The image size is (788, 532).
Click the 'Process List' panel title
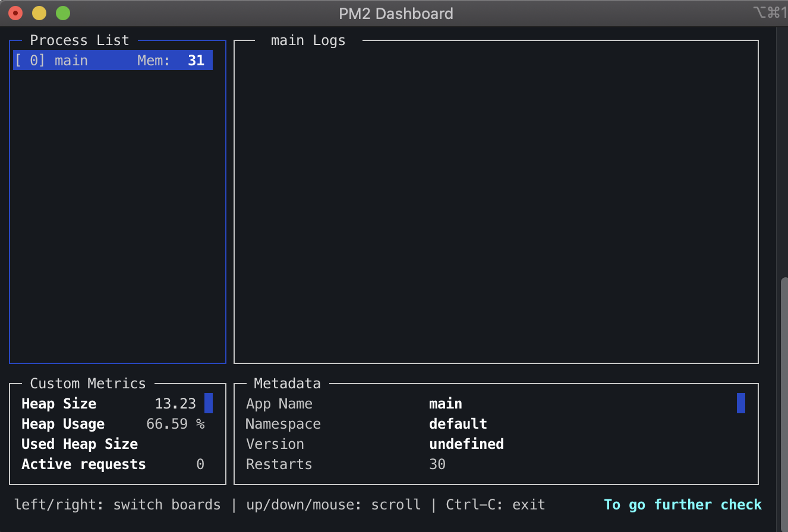[x=80, y=40]
